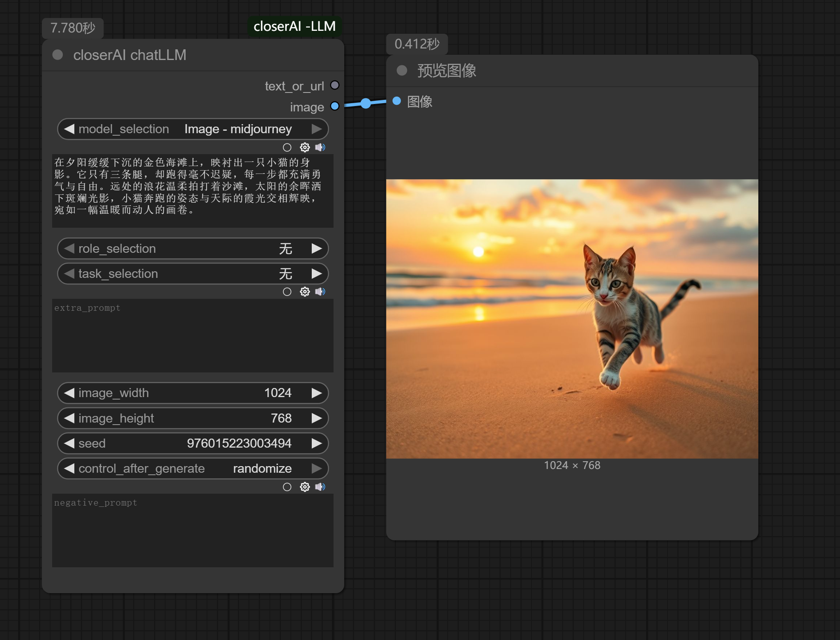Open the gear icon above negative_prompt box
Viewport: 840px width, 640px height.
click(305, 487)
